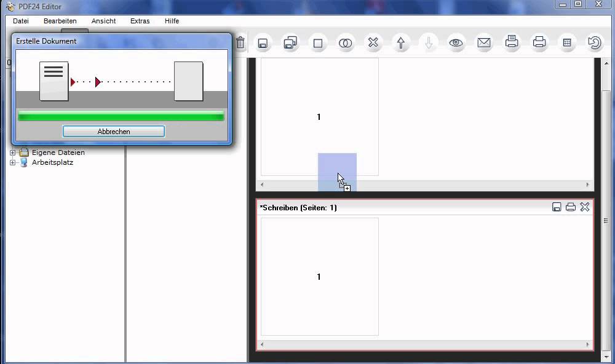Image resolution: width=615 pixels, height=364 pixels.
Task: Click the Arbeitsplatz computer icon
Action: pos(24,162)
